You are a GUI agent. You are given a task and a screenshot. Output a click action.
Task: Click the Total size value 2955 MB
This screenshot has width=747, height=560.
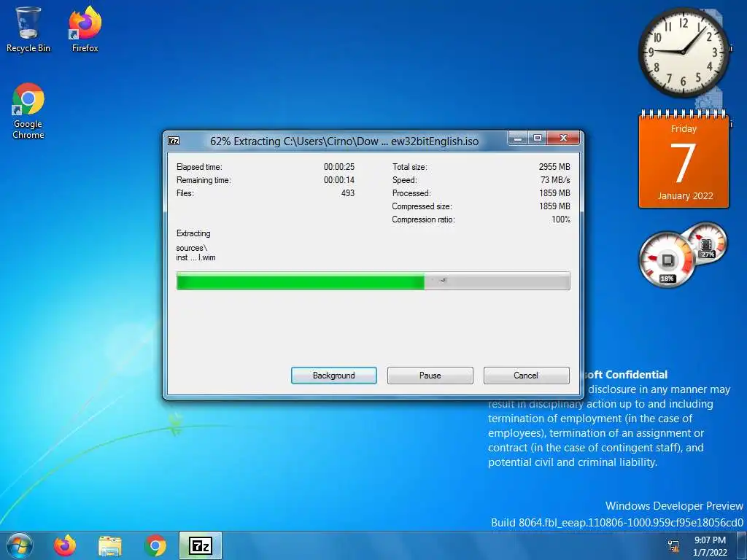pos(554,167)
